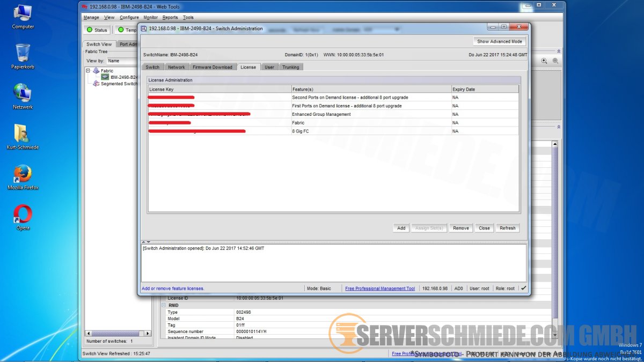Switch to the Trunking tab
The width and height of the screenshot is (644, 362).
(290, 67)
